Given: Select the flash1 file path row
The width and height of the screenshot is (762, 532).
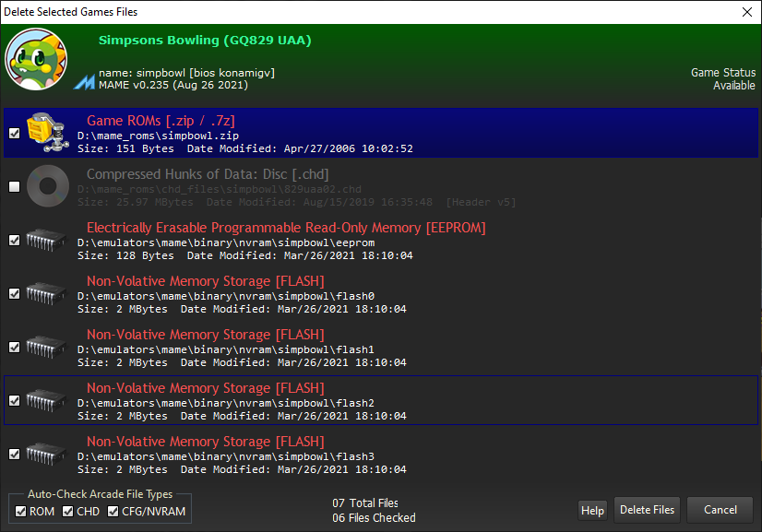Looking at the screenshot, I should [369, 349].
